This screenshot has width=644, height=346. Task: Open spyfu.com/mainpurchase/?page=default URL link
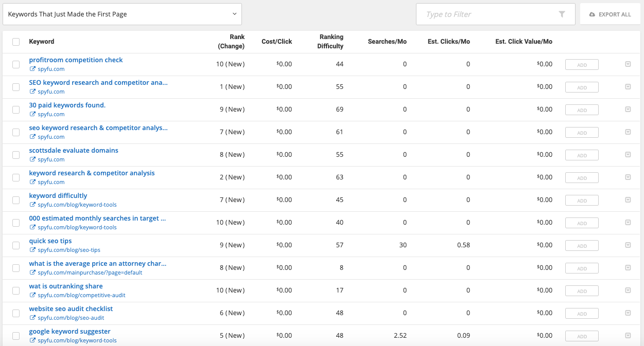(x=90, y=272)
